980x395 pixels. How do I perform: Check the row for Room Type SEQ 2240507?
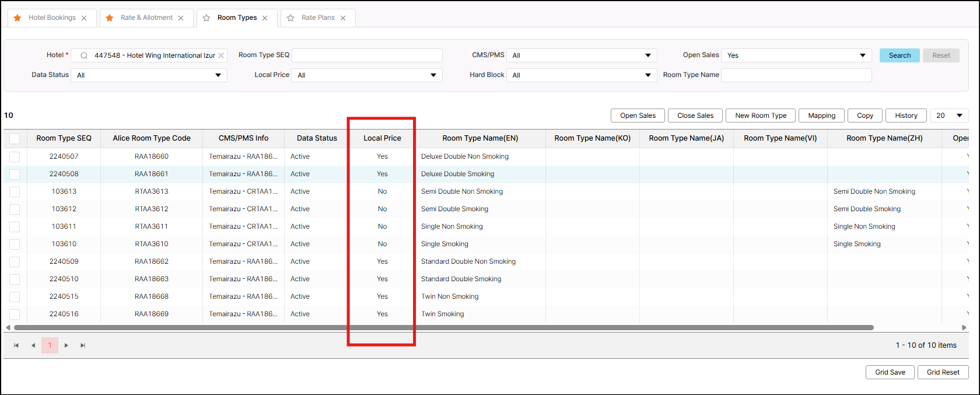point(15,156)
